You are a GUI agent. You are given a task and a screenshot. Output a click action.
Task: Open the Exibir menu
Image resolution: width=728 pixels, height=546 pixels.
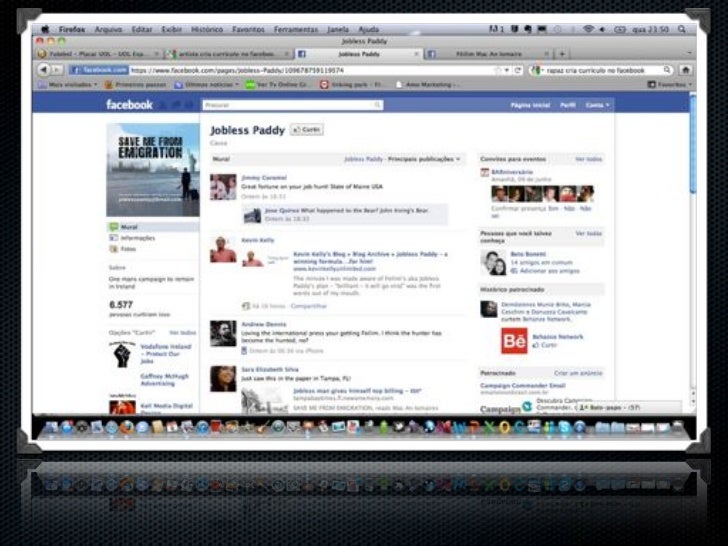coord(171,29)
